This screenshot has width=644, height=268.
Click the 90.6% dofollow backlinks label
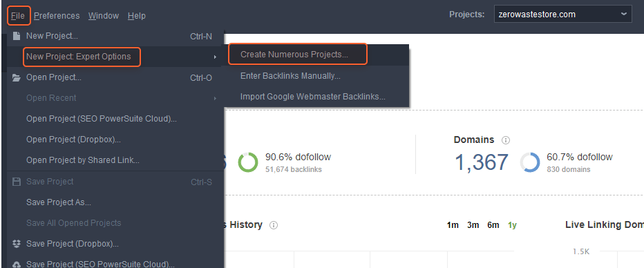(x=299, y=157)
